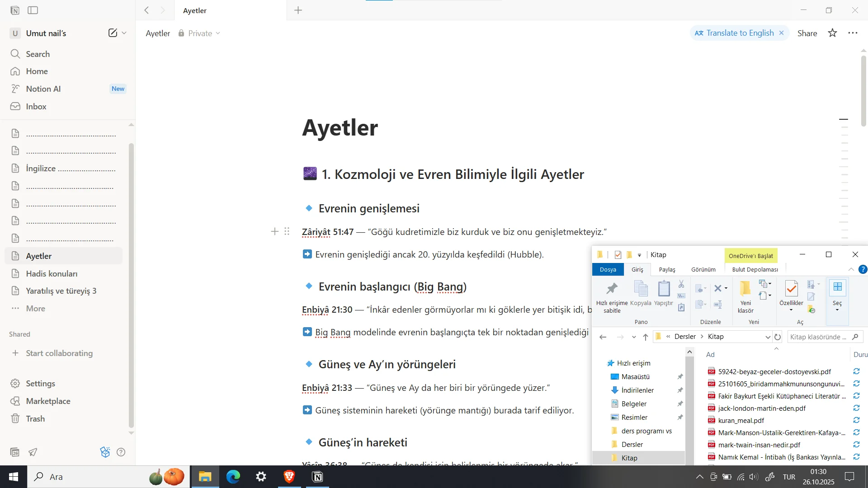Toggle sync status of kuran_meal.pdf
This screenshot has height=488, width=868.
click(856, 420)
